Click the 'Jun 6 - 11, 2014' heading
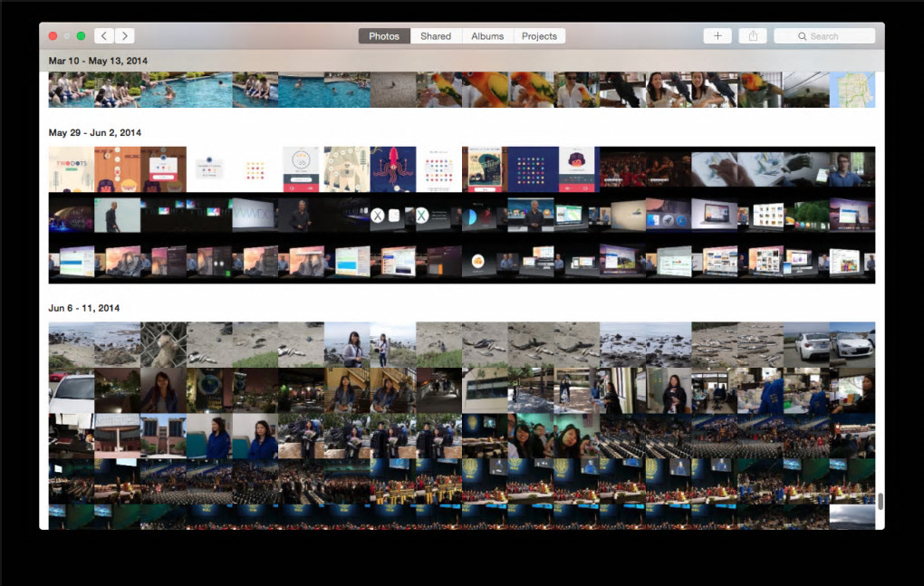924x586 pixels. (83, 308)
